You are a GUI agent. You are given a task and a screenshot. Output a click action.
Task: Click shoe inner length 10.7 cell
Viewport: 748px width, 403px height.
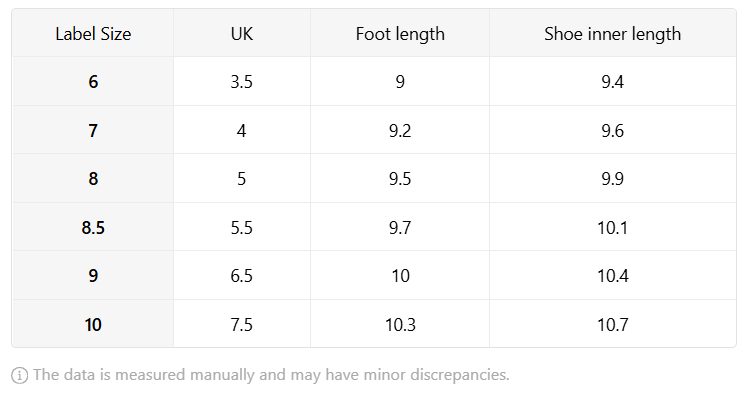pos(613,324)
